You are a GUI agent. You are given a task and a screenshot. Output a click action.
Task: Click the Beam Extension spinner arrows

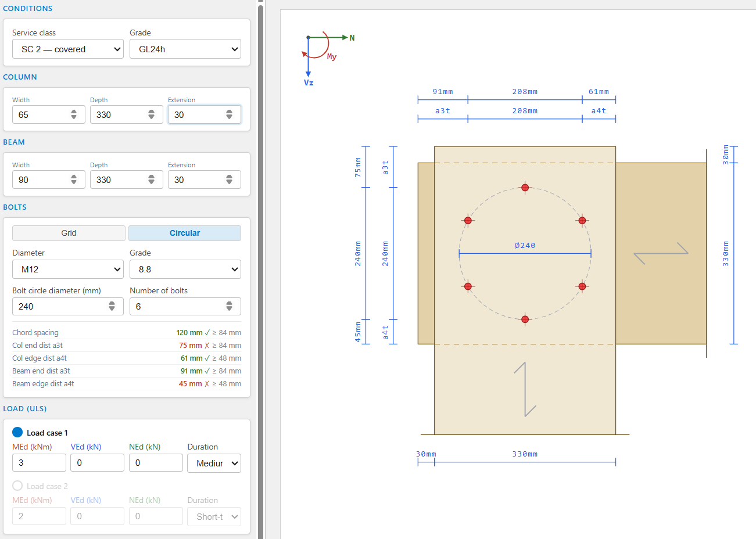230,179
